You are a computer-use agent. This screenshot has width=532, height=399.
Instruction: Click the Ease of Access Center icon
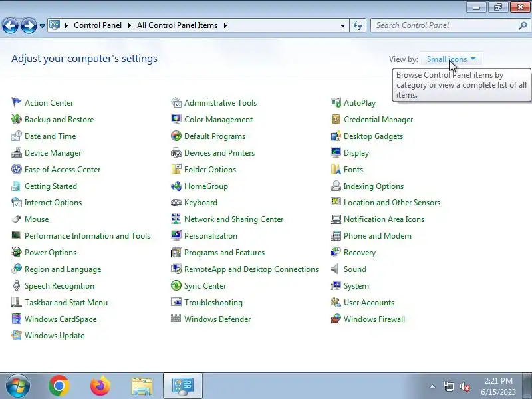tap(16, 169)
